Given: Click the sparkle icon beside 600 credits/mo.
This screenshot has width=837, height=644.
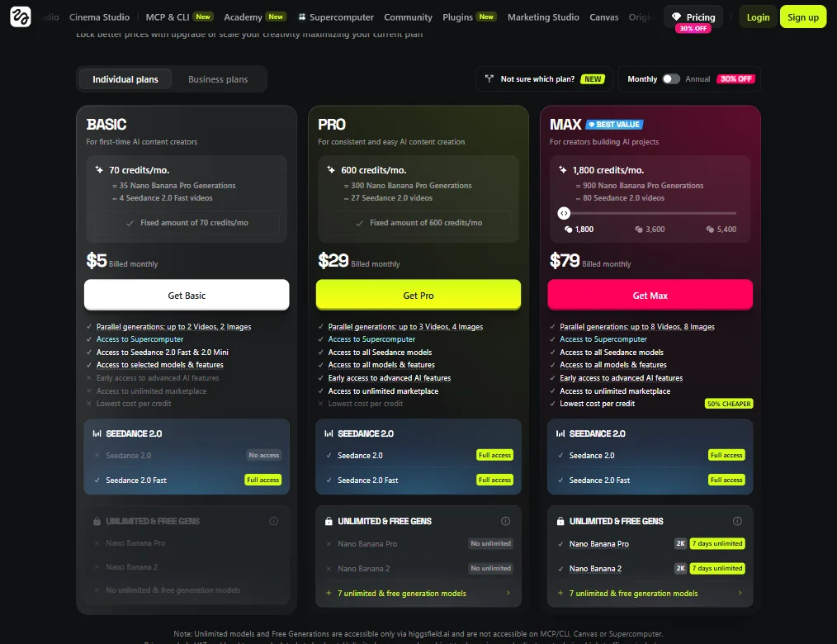Looking at the screenshot, I should (331, 170).
